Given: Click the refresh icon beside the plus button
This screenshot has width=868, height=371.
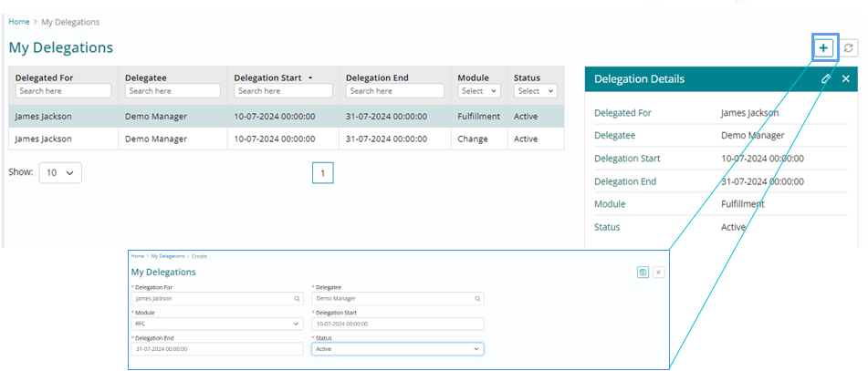Looking at the screenshot, I should (849, 48).
